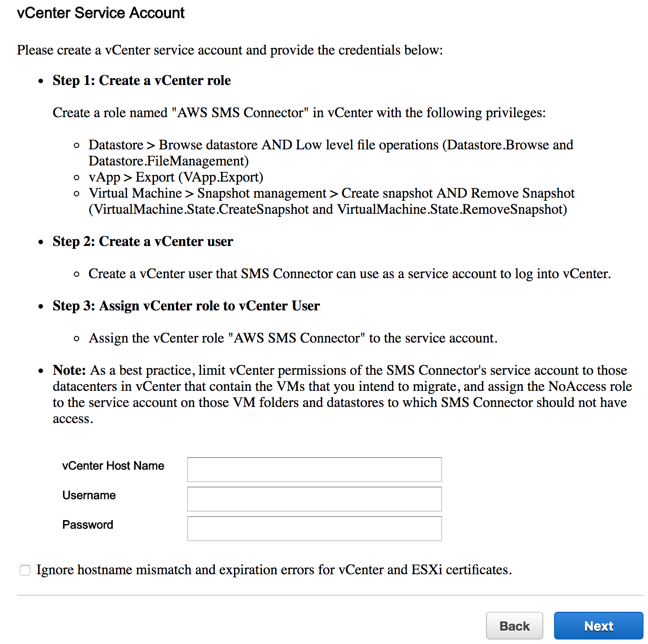Viewport: 648px width, 644px height.
Task: Click the Datastore.FileManagement privilege text
Action: pos(168,161)
